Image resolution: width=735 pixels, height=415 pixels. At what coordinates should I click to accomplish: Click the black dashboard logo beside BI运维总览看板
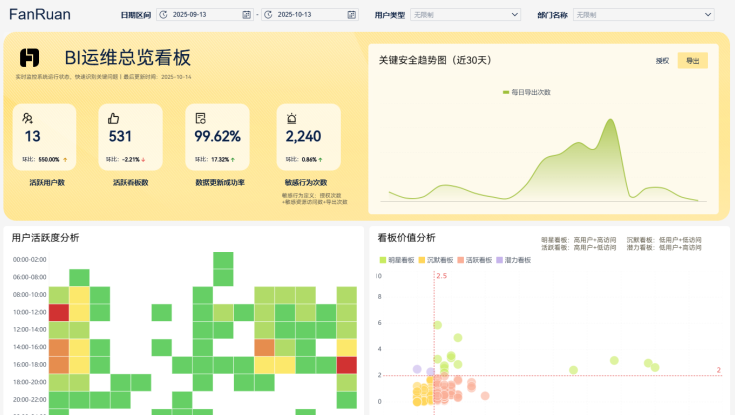(x=30, y=58)
